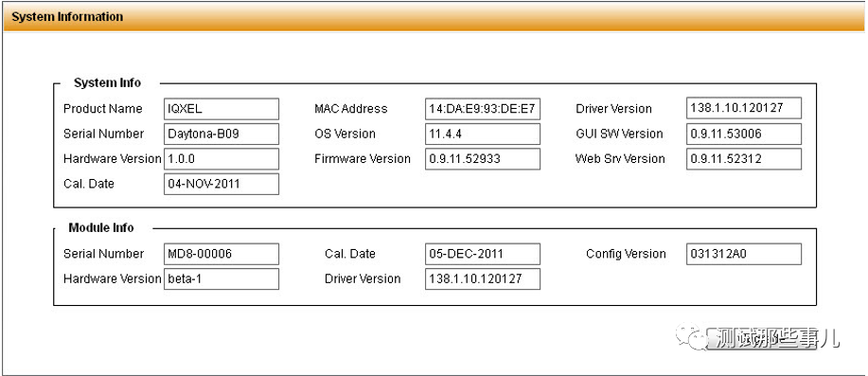
Task: Click the Serial Number label in Module Info
Action: (x=103, y=254)
